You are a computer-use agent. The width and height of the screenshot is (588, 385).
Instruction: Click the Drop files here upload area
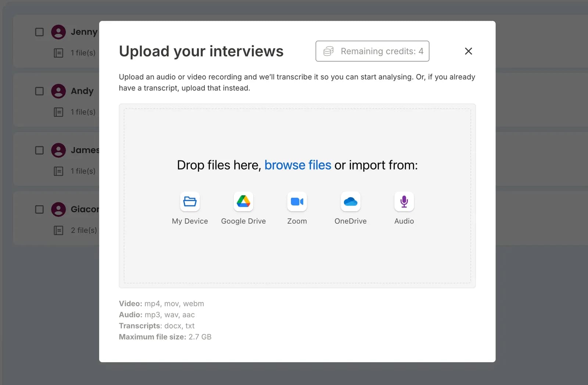tap(297, 196)
